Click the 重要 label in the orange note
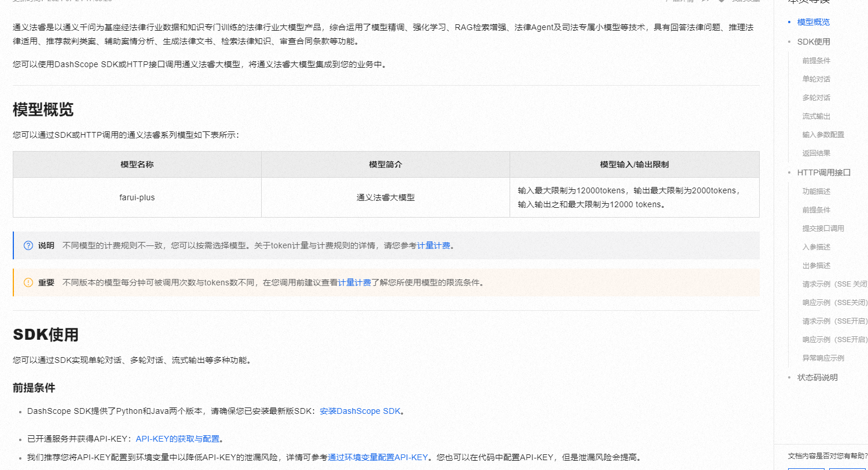 pyautogui.click(x=46, y=282)
